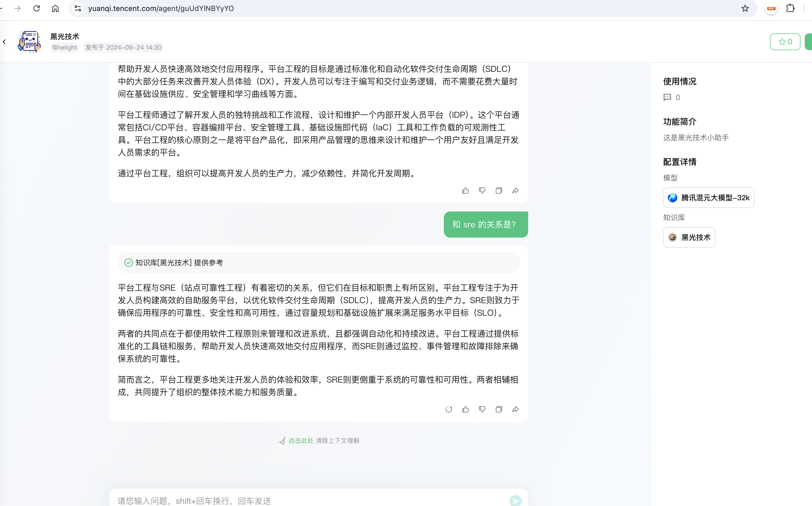Screen dimensions: 812x506
Task: Click the text 这是黑光技术小助手
Action: coord(696,138)
